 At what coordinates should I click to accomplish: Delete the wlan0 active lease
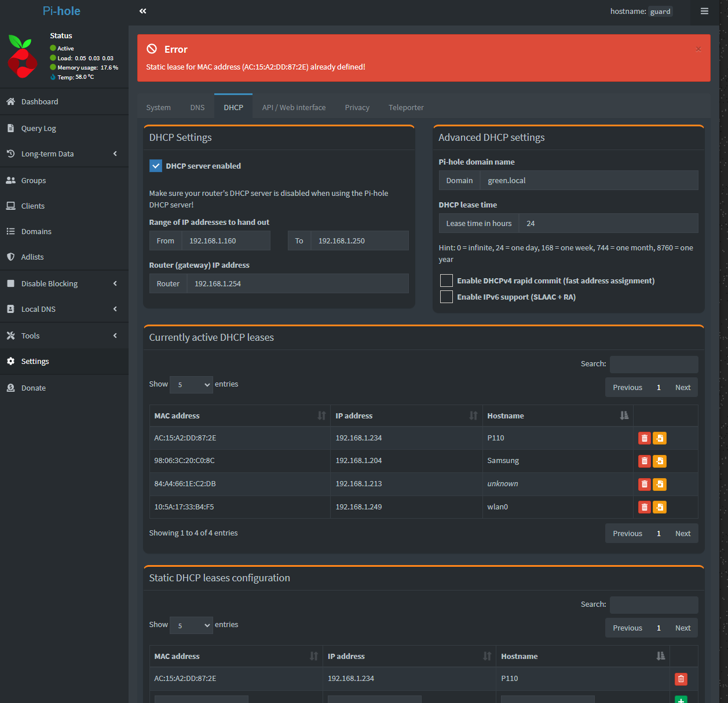(x=644, y=507)
